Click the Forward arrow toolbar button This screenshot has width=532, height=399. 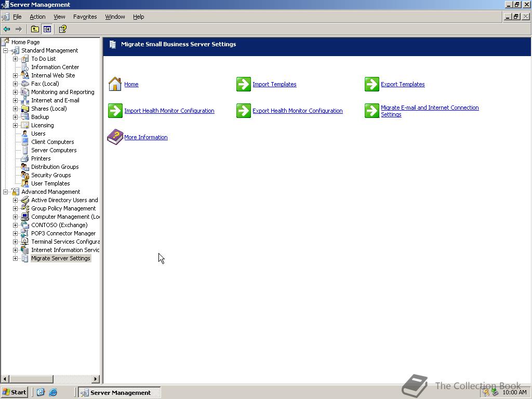point(19,29)
